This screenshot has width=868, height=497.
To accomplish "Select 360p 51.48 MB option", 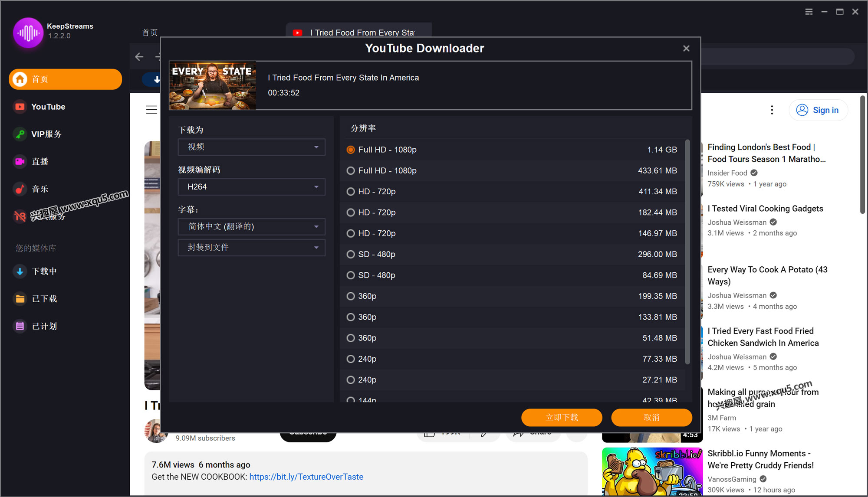I will (x=512, y=338).
